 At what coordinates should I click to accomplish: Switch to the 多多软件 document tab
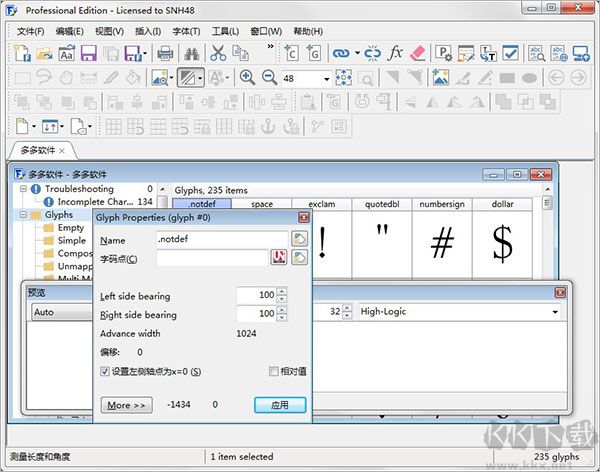[x=40, y=150]
